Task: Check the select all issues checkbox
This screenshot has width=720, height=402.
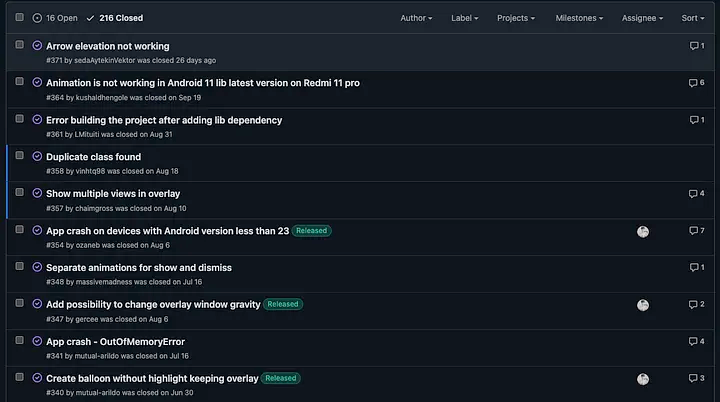Action: coord(19,18)
